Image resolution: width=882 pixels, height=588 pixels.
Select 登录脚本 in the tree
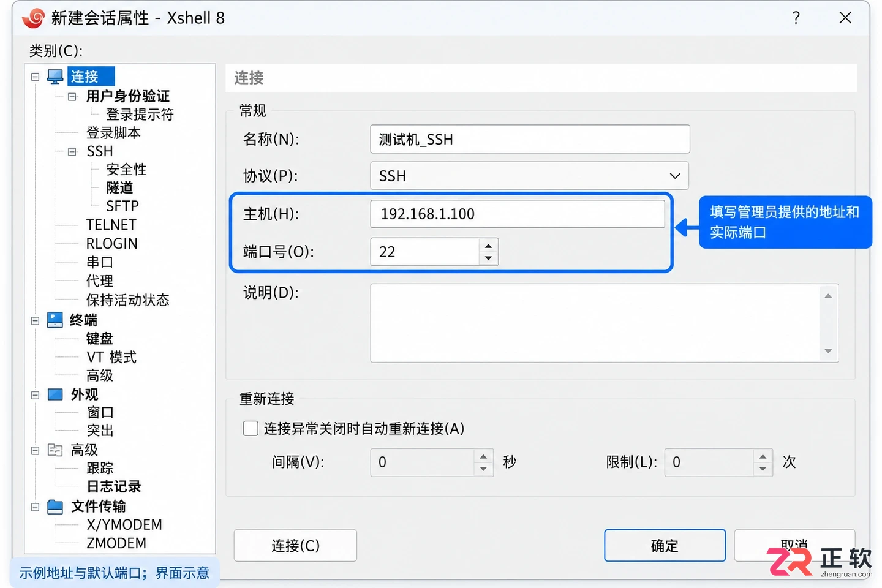113,133
